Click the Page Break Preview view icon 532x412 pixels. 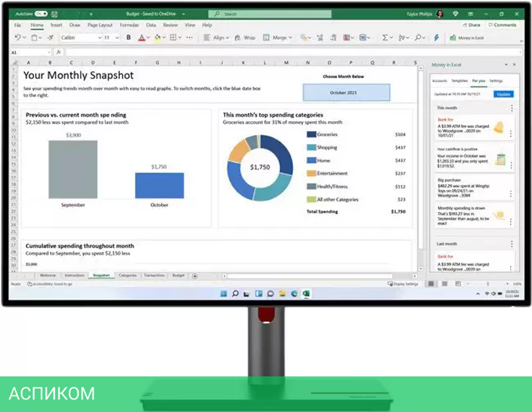[x=458, y=284]
